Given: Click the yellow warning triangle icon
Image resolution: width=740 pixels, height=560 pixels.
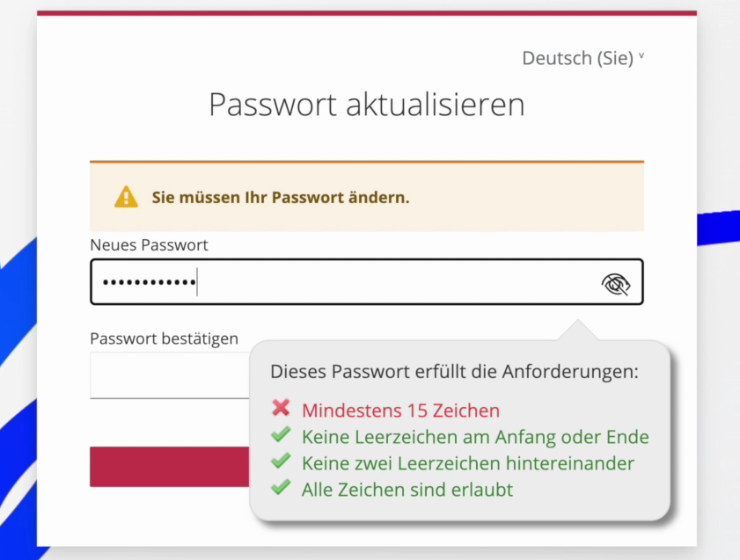Looking at the screenshot, I should [126, 197].
